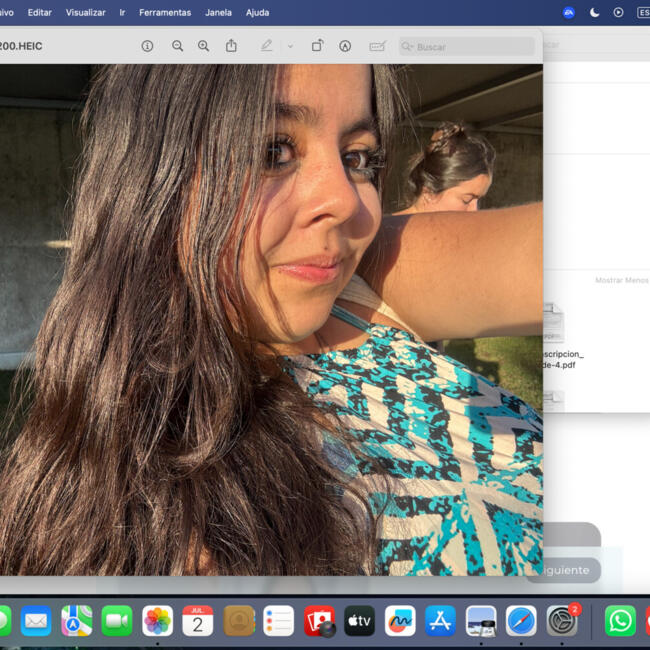The width and height of the screenshot is (650, 650).
Task: Select the highlight pen tool
Action: (x=267, y=46)
